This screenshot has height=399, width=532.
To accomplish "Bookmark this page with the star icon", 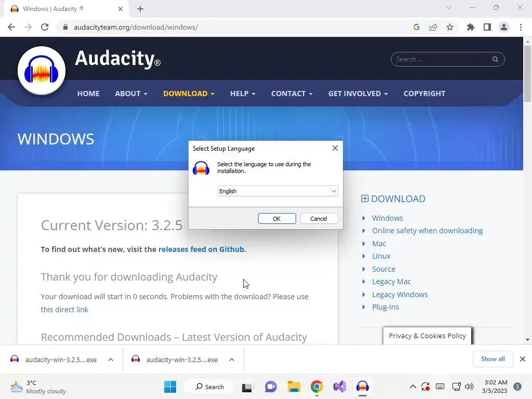I will point(450,27).
